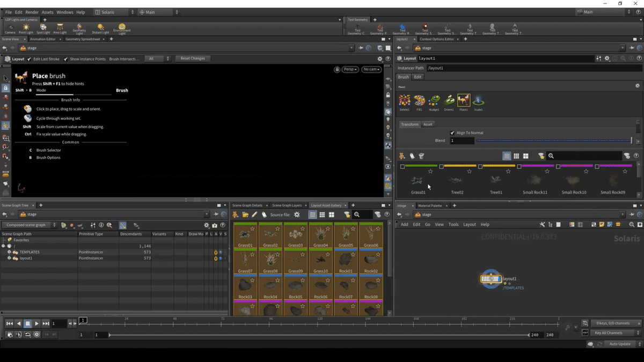Image resolution: width=644 pixels, height=362 pixels.
Task: Click viewport display options gear icon
Action: (x=380, y=59)
